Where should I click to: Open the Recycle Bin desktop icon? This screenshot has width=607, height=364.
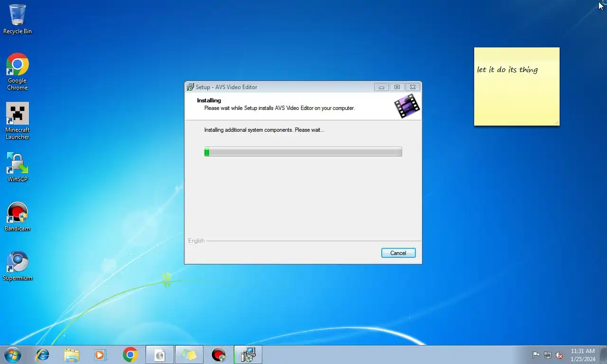coord(18,19)
